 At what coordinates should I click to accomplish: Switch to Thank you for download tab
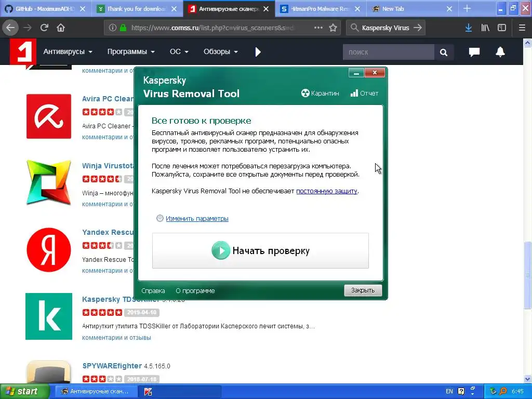coord(137,9)
